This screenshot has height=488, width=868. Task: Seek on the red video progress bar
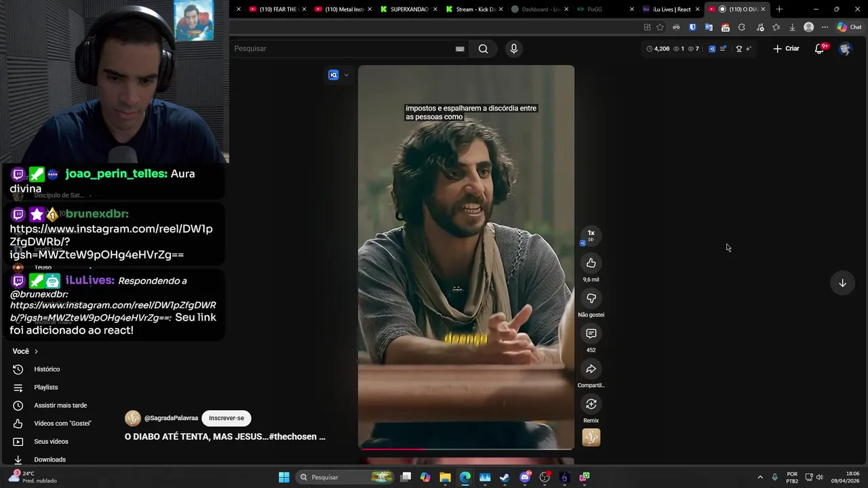[466, 448]
